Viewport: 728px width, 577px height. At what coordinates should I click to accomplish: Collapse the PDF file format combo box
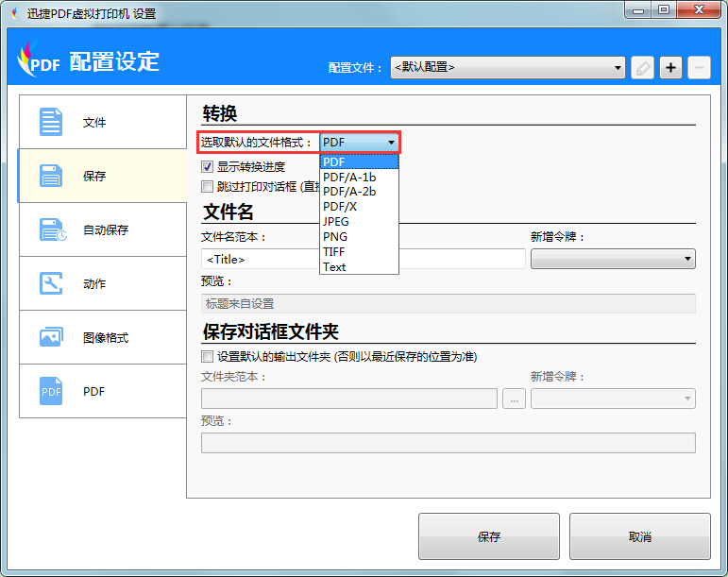(x=359, y=143)
